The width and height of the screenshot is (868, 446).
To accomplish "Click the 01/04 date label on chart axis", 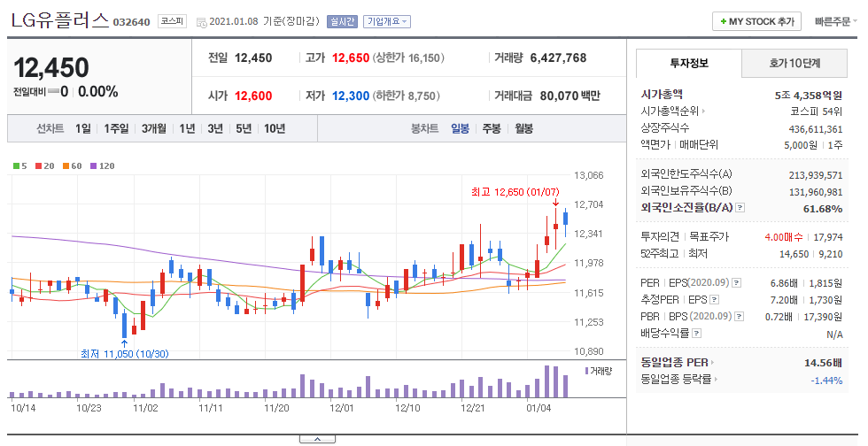I will point(539,408).
